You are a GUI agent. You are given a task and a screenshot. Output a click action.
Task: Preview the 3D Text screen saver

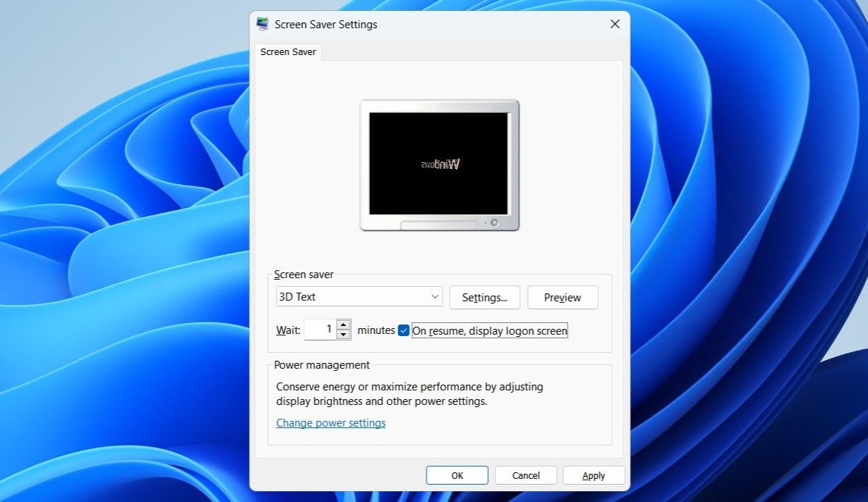[562, 297]
